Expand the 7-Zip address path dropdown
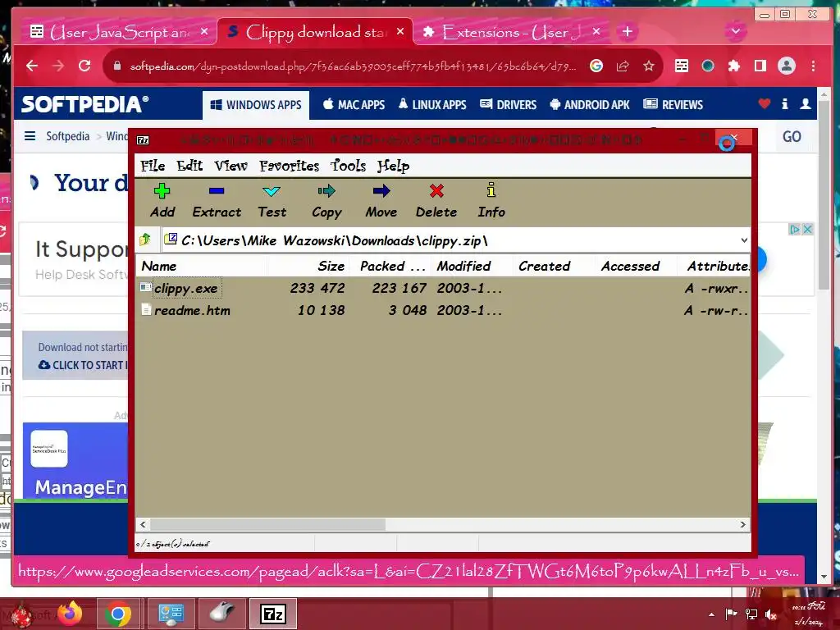Image resolution: width=840 pixels, height=630 pixels. pyautogui.click(x=743, y=240)
